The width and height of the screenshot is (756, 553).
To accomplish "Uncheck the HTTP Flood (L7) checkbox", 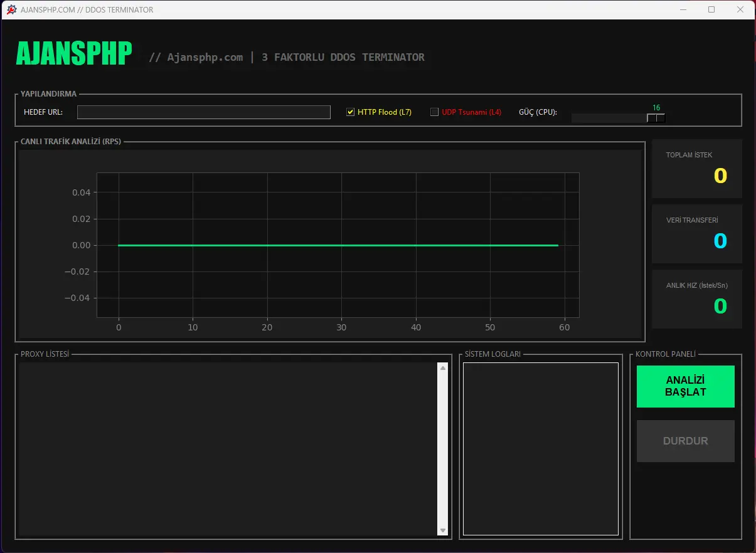I will [x=351, y=112].
